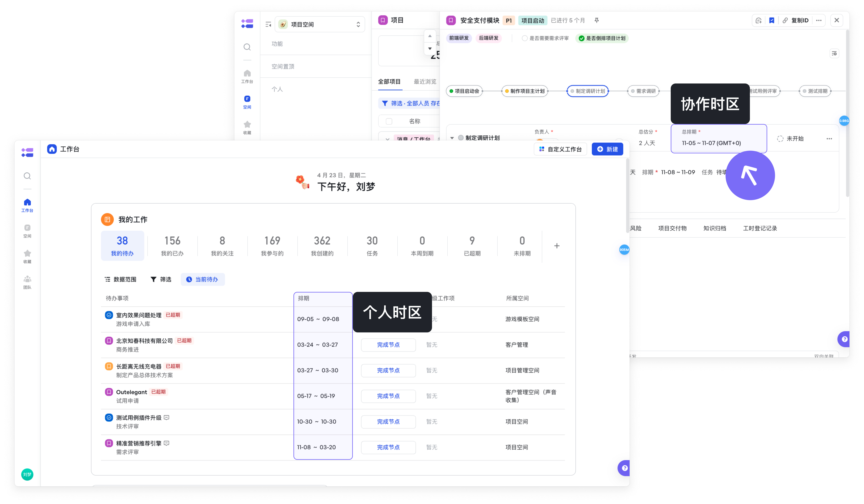Viewport: 864px width, 504px height.
Task: Click the 刘梦 user avatar
Action: click(27, 474)
